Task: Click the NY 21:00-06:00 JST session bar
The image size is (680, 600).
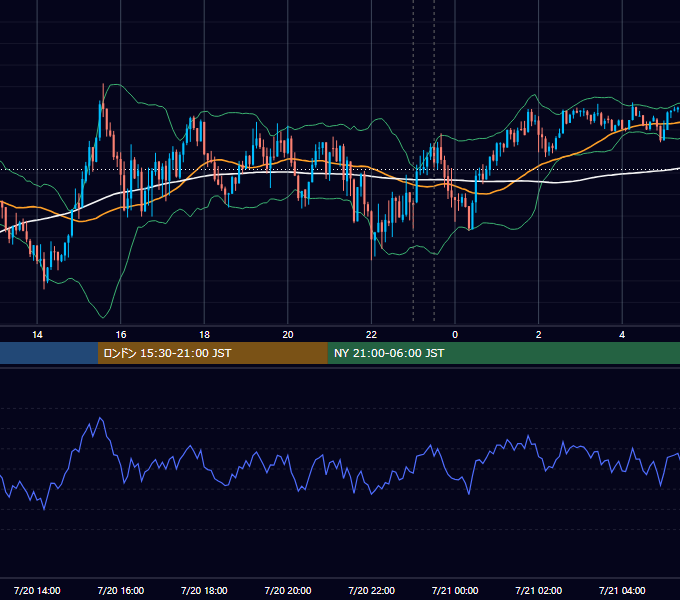Action: click(x=503, y=353)
